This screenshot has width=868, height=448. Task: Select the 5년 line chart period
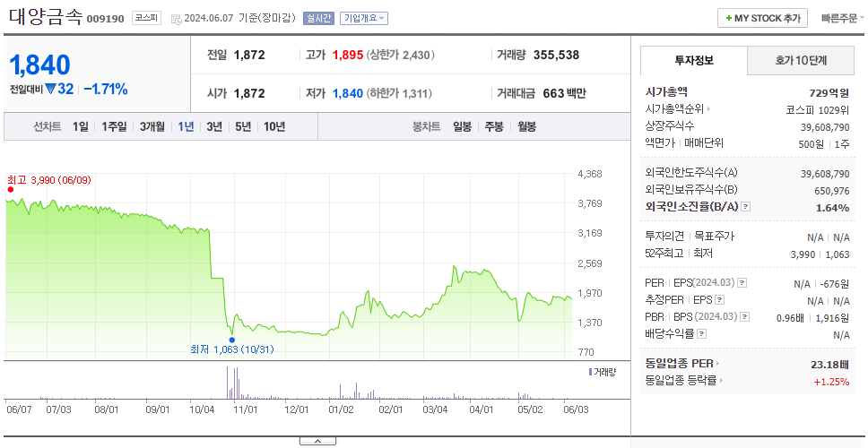pyautogui.click(x=243, y=126)
